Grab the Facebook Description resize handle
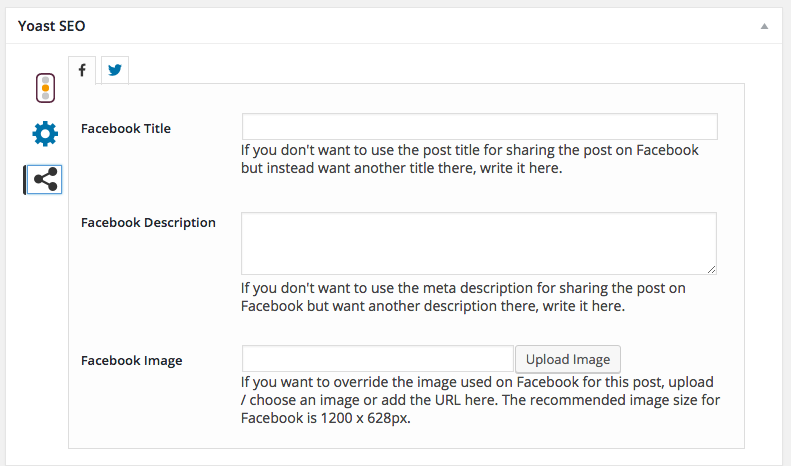The image size is (791, 466). coord(711,270)
